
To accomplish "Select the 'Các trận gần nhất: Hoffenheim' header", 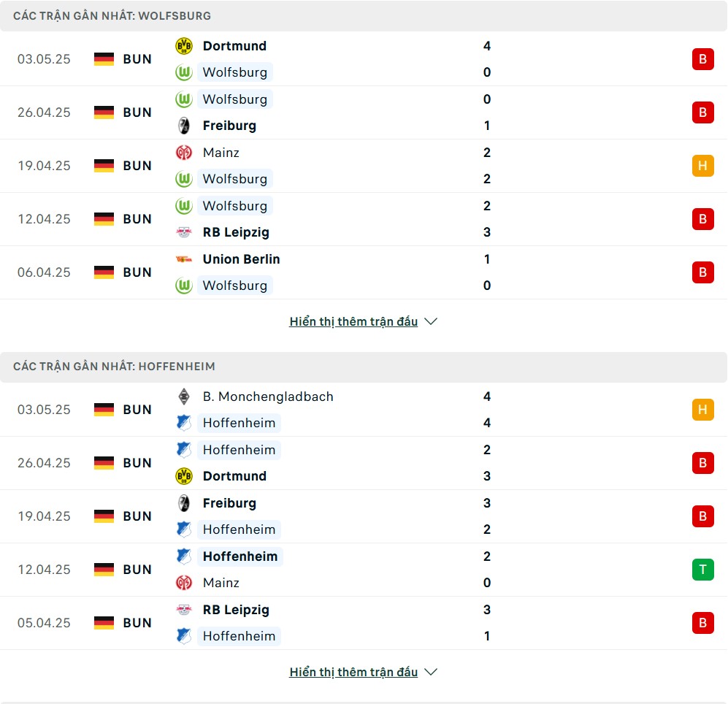I will [x=364, y=367].
